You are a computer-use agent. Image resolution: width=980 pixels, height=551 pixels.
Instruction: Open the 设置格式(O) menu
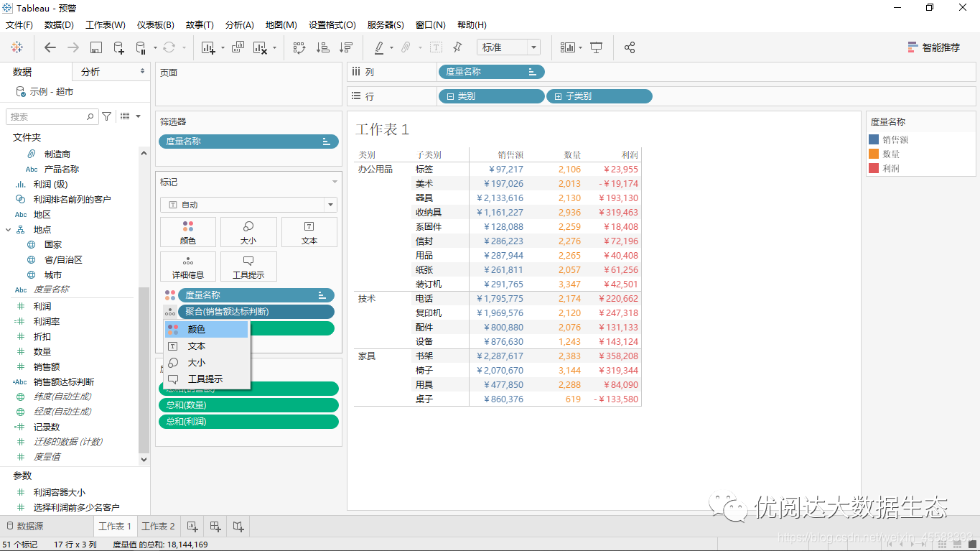point(332,25)
